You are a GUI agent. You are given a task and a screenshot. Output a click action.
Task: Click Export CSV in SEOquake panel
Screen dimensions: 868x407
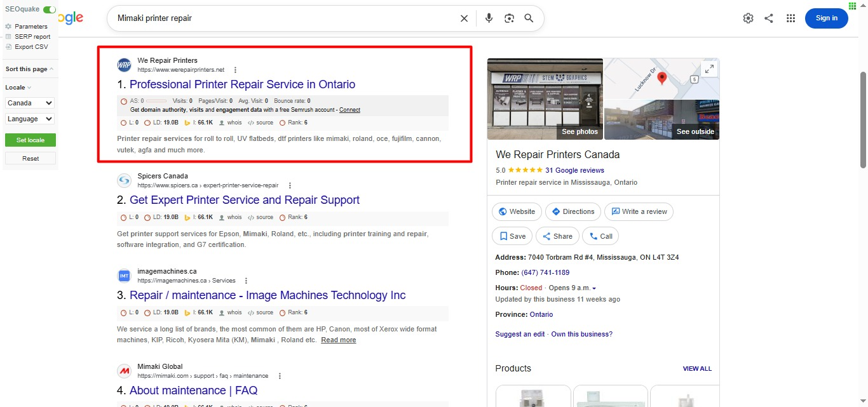pyautogui.click(x=31, y=47)
